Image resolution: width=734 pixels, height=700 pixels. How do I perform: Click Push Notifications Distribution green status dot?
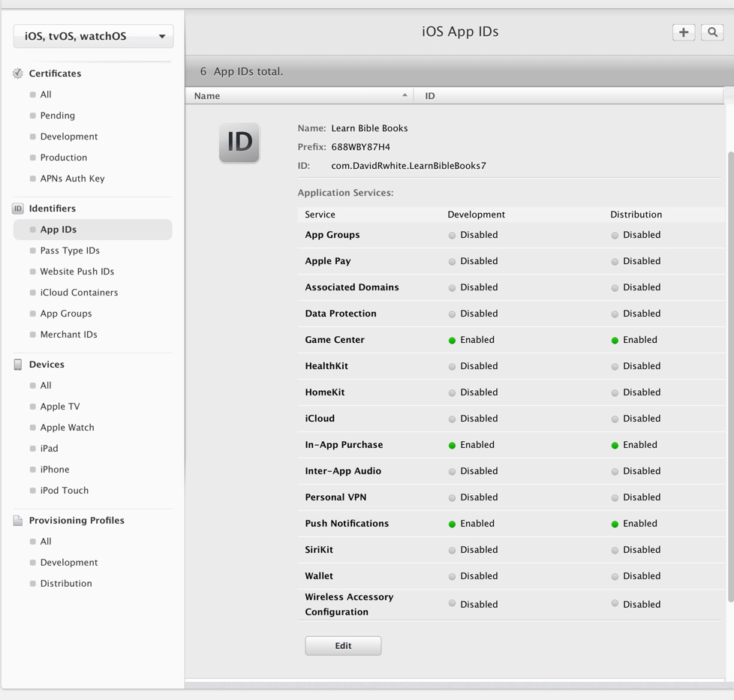[615, 524]
